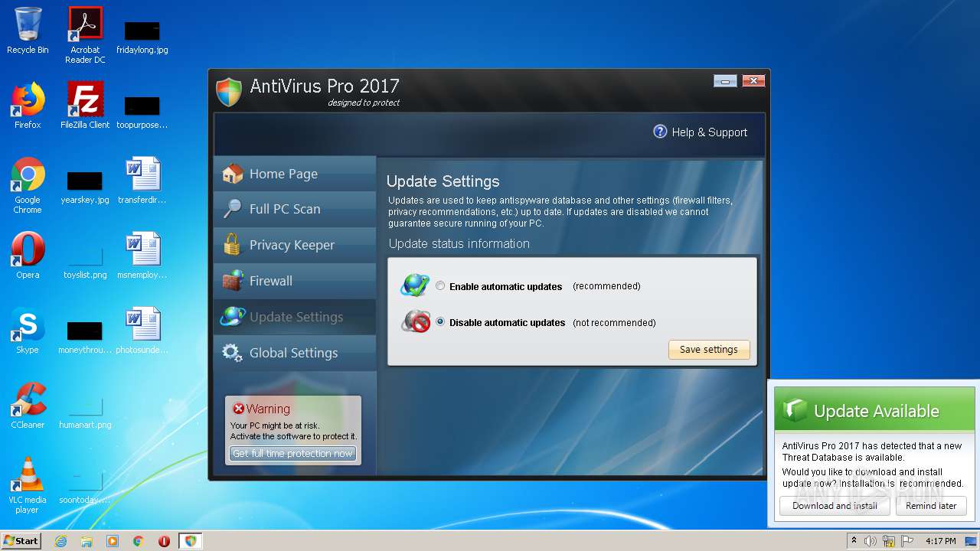
Task: Open Help & Support
Action: click(x=700, y=132)
